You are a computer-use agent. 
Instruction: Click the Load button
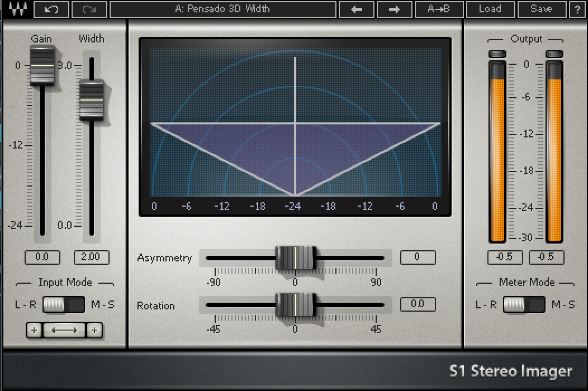tap(490, 9)
